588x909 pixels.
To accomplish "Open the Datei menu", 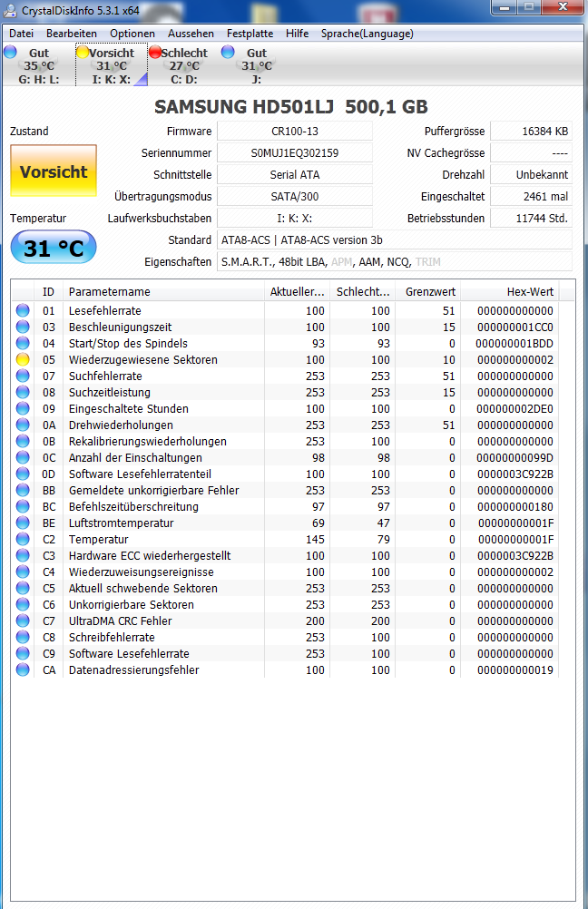I will pos(22,34).
